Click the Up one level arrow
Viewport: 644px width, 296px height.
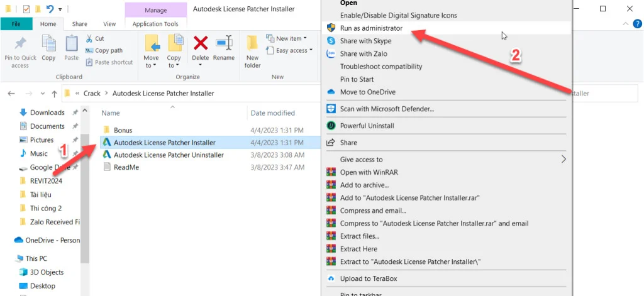tap(54, 94)
